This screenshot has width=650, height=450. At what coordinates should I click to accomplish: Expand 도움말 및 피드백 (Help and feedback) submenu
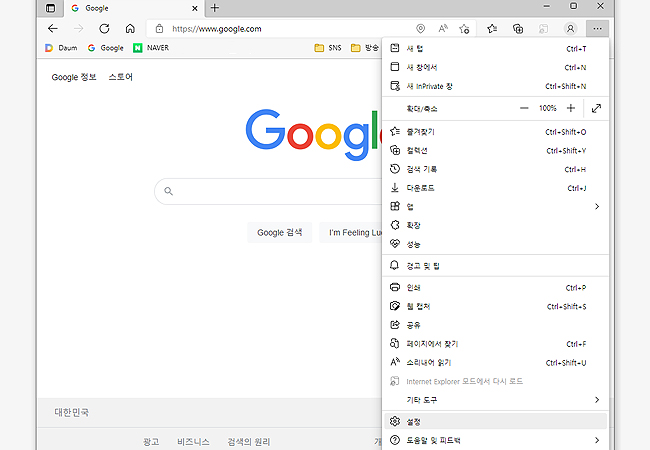(x=495, y=440)
